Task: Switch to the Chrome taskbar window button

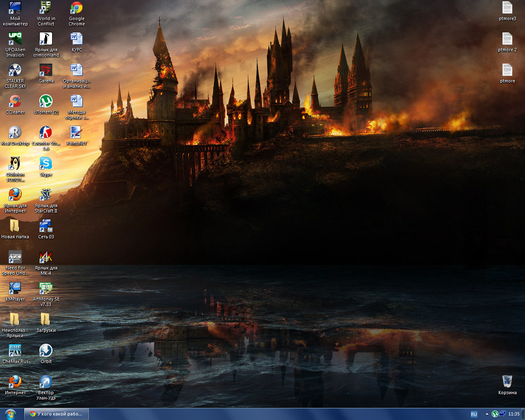Action: coord(56,414)
